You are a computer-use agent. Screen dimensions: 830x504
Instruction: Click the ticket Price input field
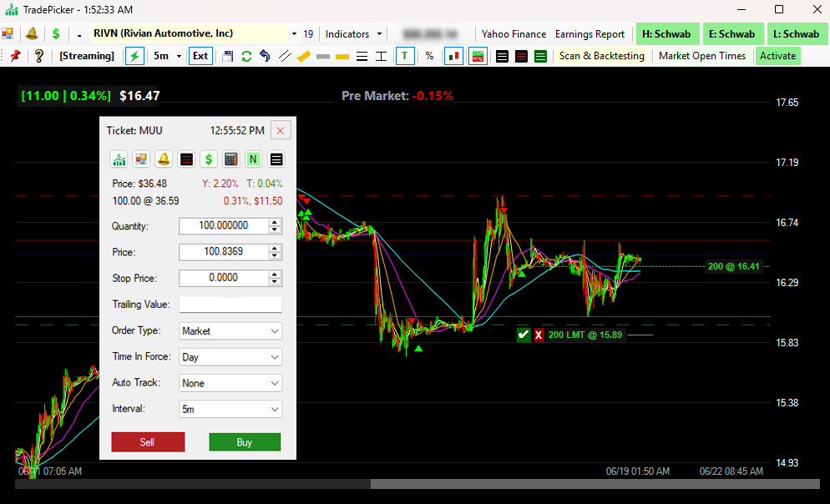point(224,252)
